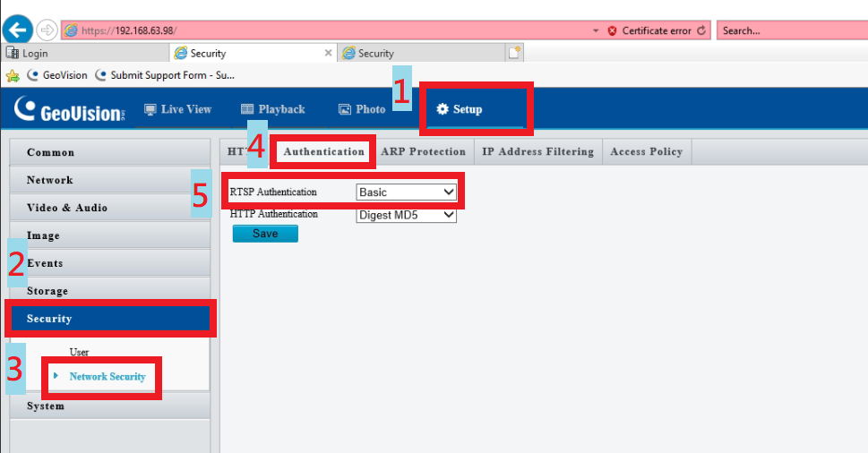
Task: Open the address bar dropdown arrow
Action: tap(596, 31)
